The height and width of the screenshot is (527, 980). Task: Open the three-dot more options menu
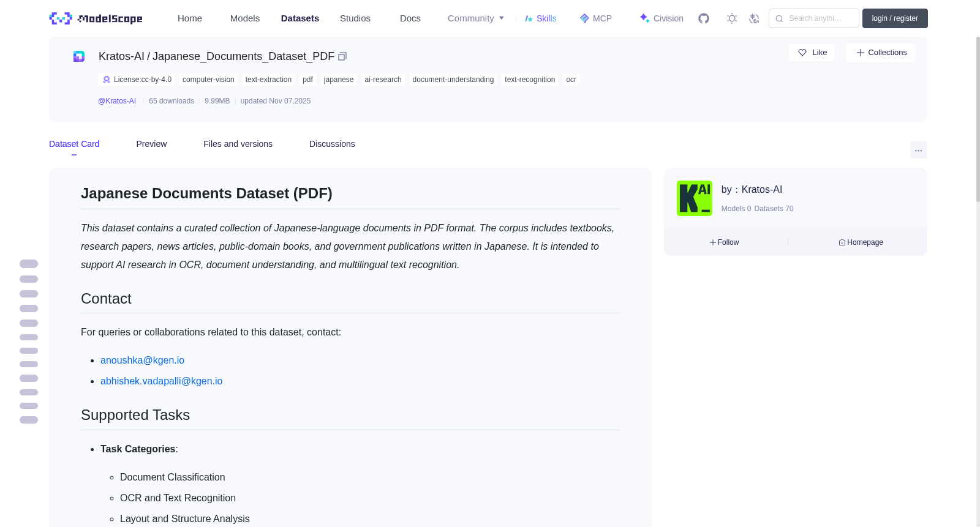(918, 150)
